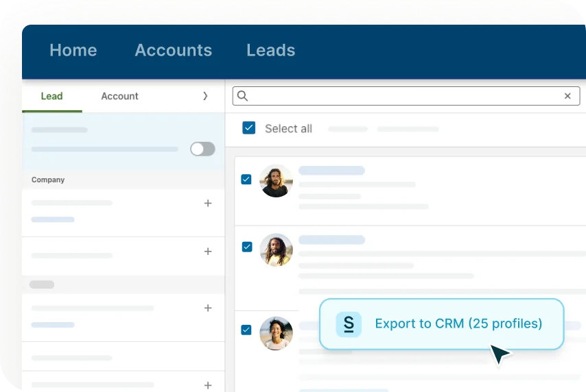Switch to the Account filter tab
586x392 pixels.
(x=119, y=96)
